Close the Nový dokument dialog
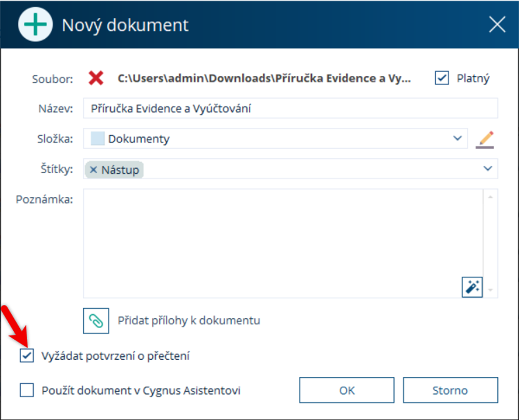The image size is (519, 420). (497, 24)
